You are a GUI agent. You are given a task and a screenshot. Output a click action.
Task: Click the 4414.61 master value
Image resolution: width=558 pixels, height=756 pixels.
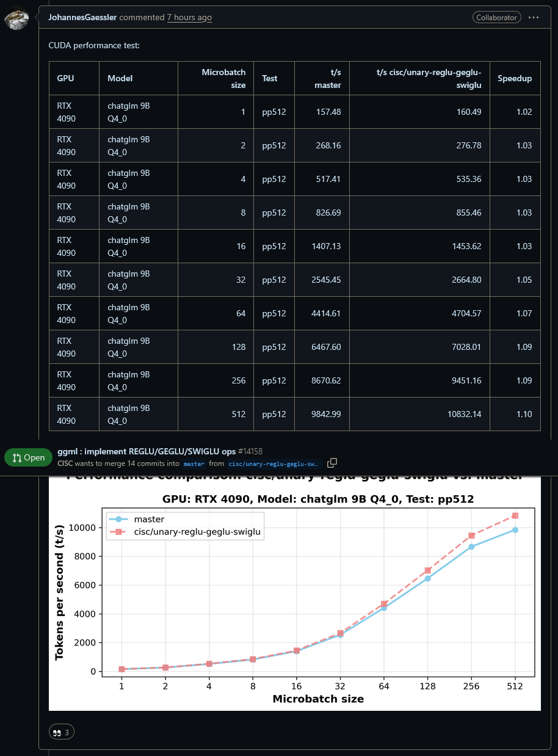point(327,313)
